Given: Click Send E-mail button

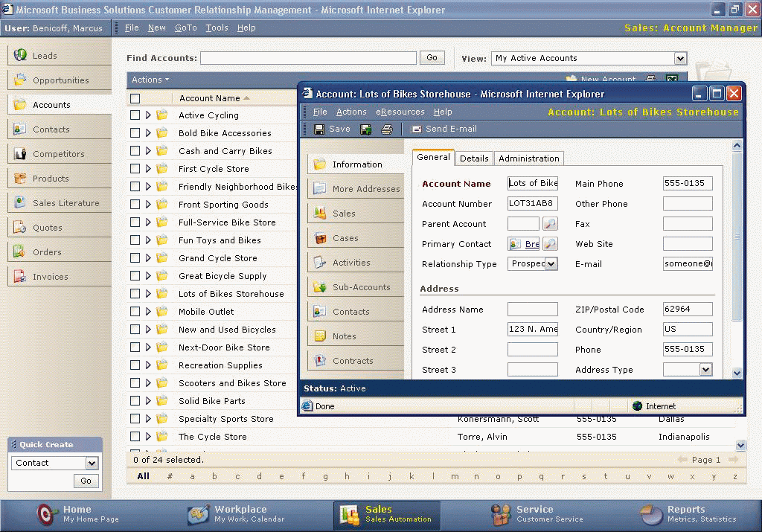Looking at the screenshot, I should click(x=444, y=129).
